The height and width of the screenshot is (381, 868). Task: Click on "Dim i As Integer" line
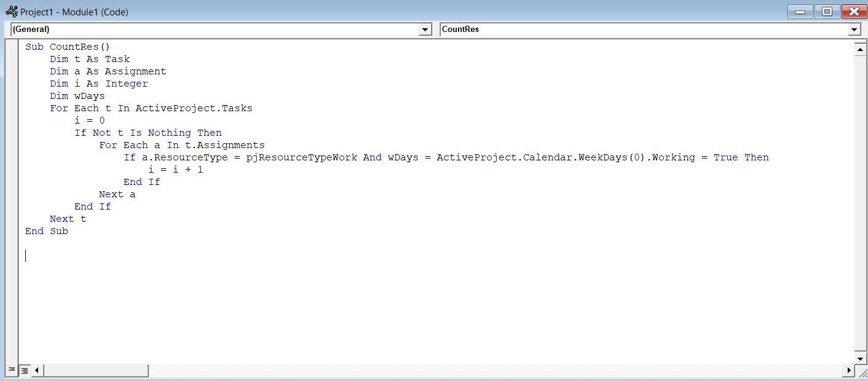[x=99, y=84]
